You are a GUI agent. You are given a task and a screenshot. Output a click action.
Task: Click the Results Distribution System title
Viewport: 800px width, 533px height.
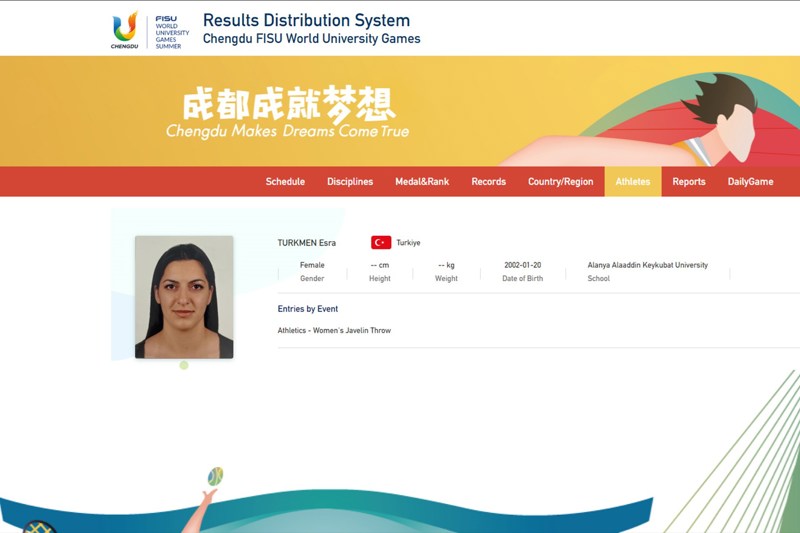point(306,20)
